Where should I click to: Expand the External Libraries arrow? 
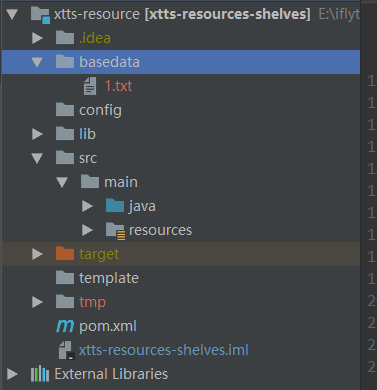tap(12, 374)
